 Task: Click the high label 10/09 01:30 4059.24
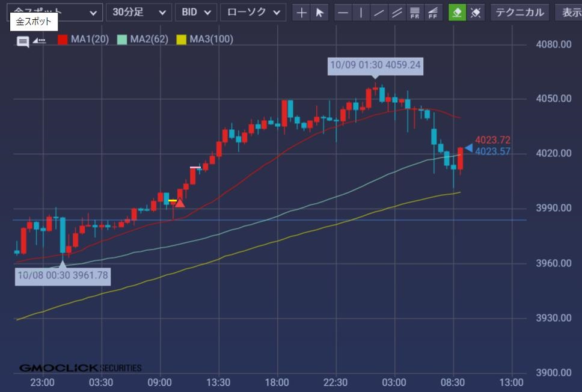click(x=375, y=67)
